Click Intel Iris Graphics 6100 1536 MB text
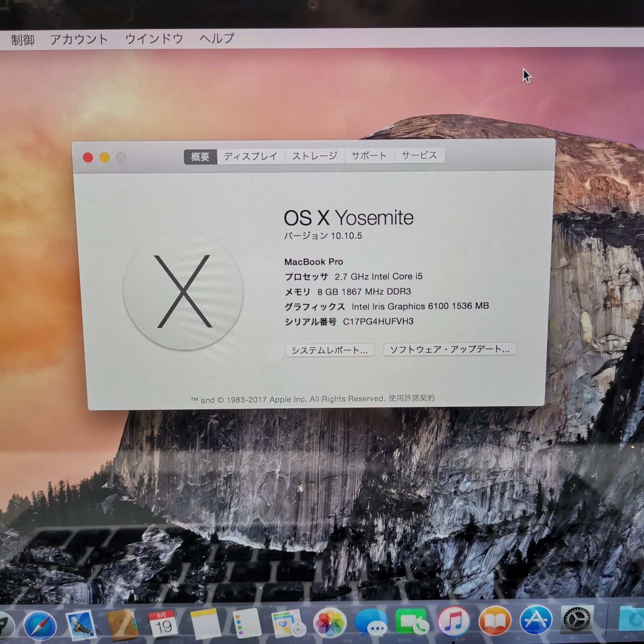Viewport: 644px width, 644px height. [421, 306]
